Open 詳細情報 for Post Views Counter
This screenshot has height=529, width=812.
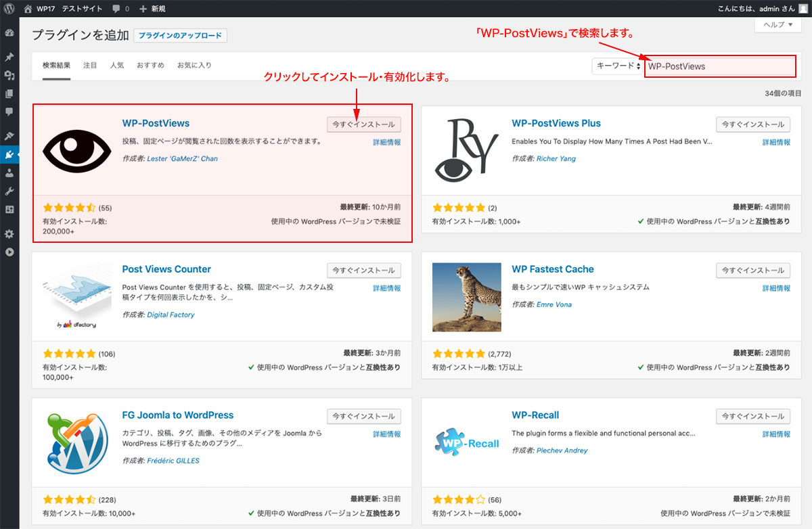click(386, 288)
